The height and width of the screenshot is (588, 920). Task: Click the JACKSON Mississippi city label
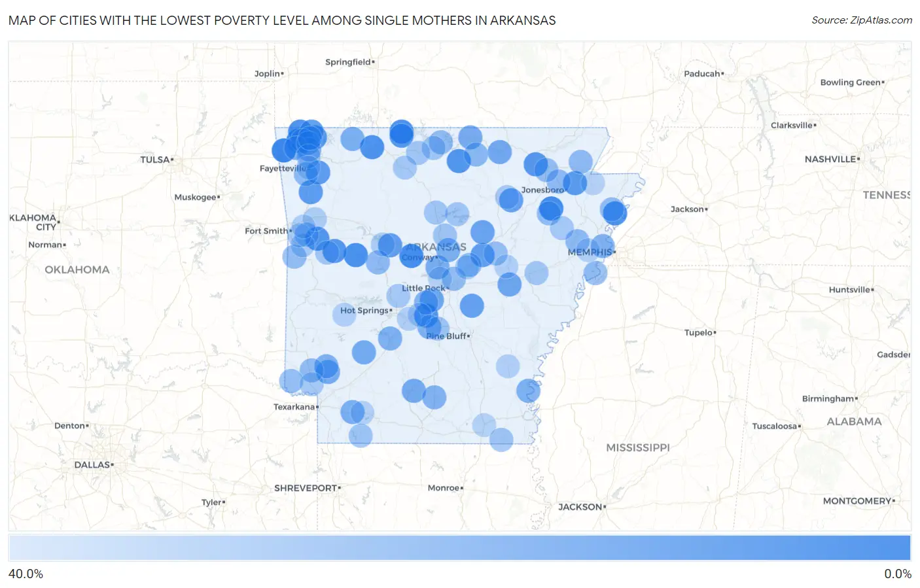coord(580,507)
